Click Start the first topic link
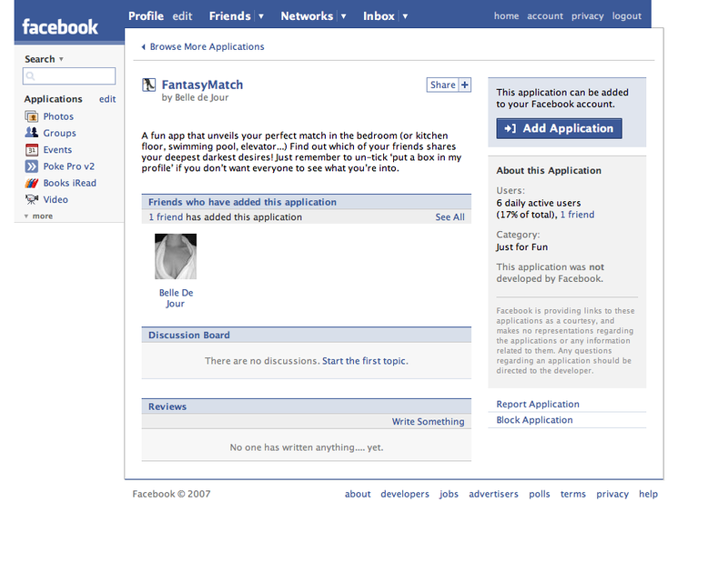This screenshot has height=562, width=728. point(364,361)
